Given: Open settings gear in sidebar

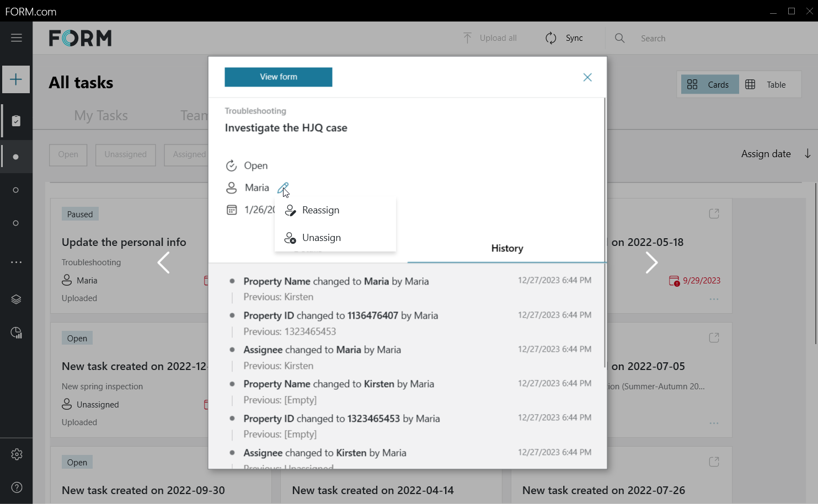Looking at the screenshot, I should click(17, 454).
